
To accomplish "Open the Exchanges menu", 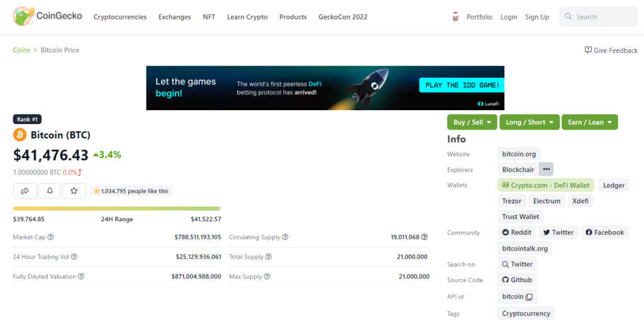I will point(175,17).
